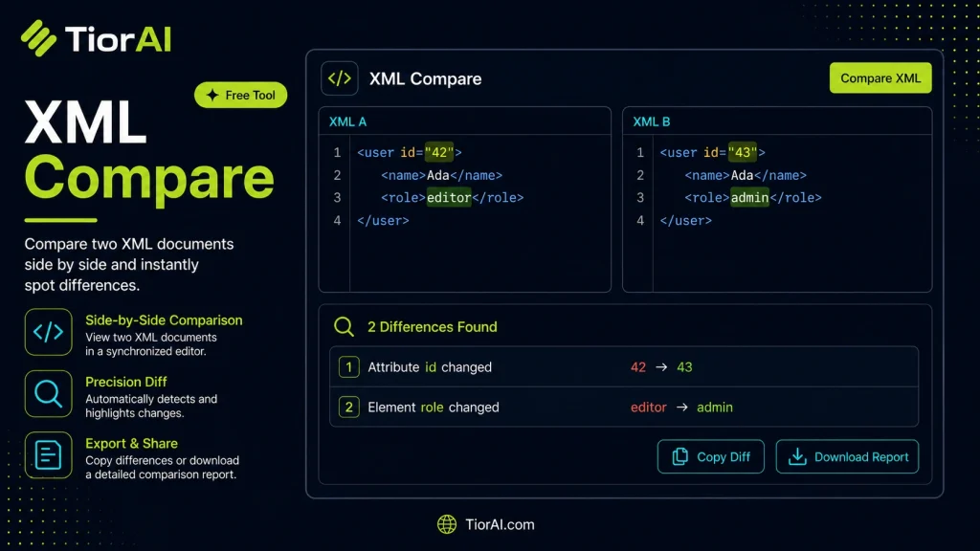Click the TiorAI logo stripes icon
The image size is (980, 551).
[x=38, y=38]
